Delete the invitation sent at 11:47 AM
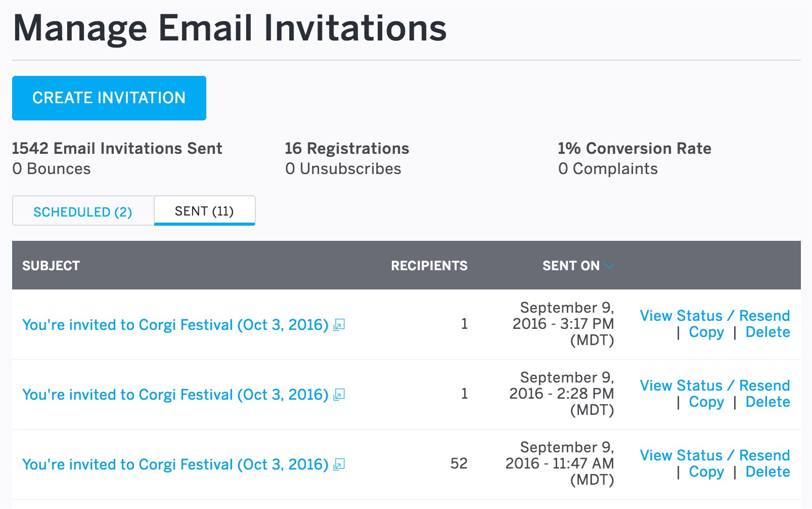This screenshot has height=509, width=812. (x=768, y=472)
